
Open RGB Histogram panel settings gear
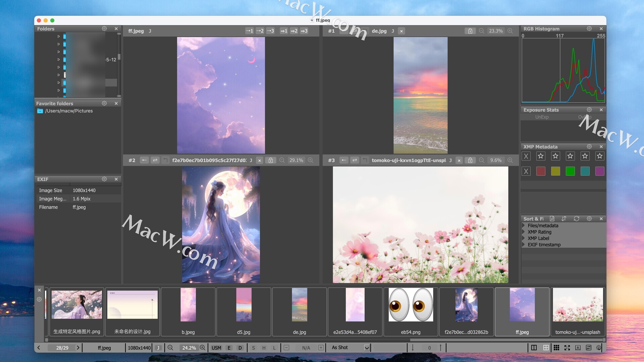(589, 29)
